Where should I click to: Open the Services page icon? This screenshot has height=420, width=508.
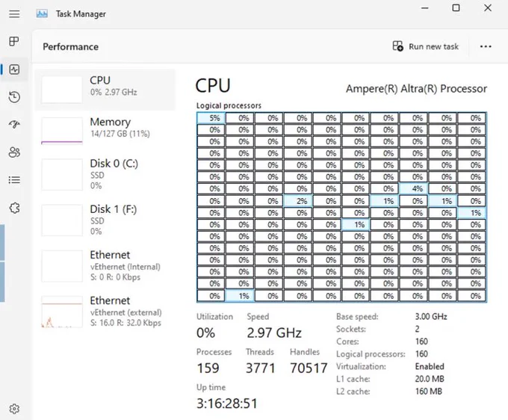click(x=15, y=208)
